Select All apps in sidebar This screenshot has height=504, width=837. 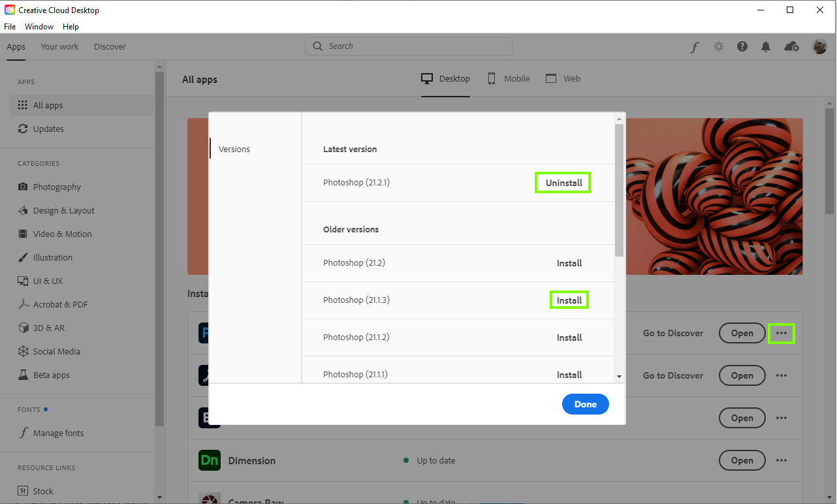(x=82, y=105)
